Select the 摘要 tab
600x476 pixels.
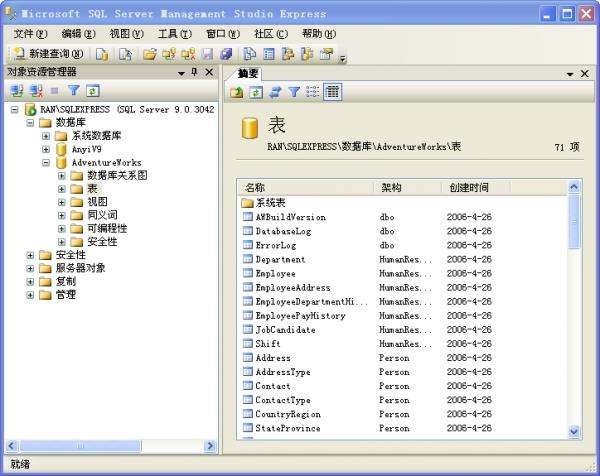pyautogui.click(x=248, y=73)
